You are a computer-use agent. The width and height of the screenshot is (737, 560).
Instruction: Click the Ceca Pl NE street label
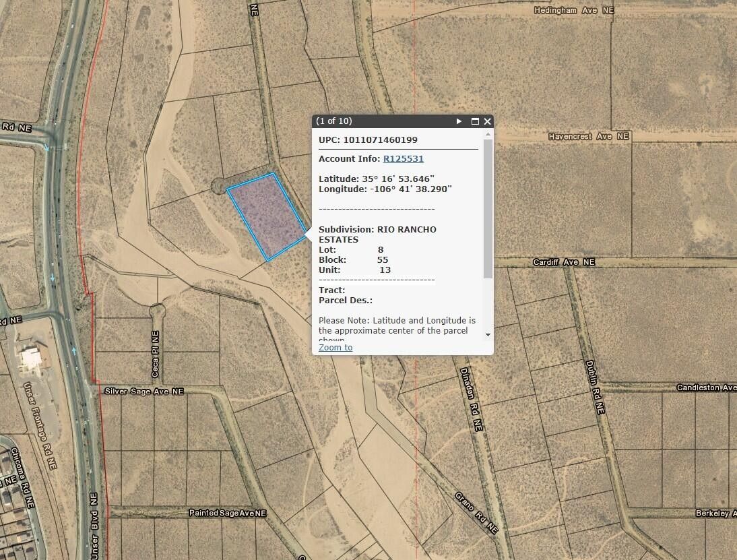click(155, 354)
